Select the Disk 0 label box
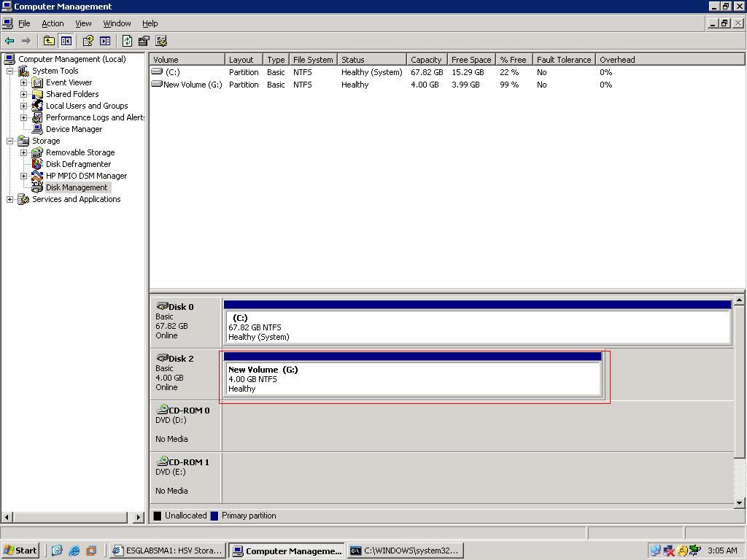The width and height of the screenshot is (747, 560). [186, 322]
